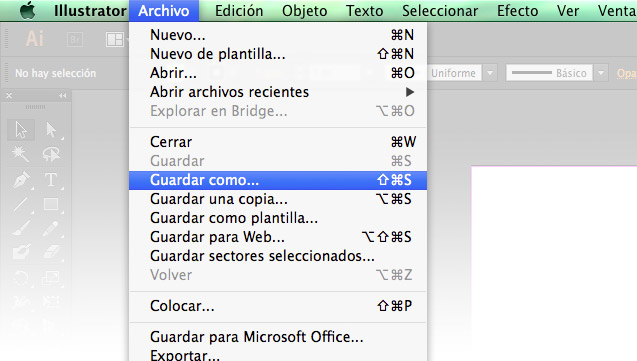The image size is (637, 361).
Task: Open the Objeto menu
Action: 305,11
